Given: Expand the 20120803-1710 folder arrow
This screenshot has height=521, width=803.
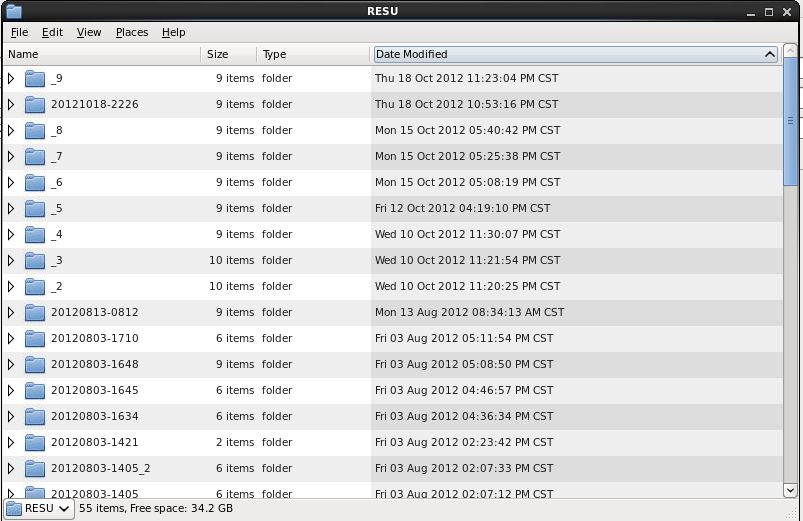Looking at the screenshot, I should [11, 338].
